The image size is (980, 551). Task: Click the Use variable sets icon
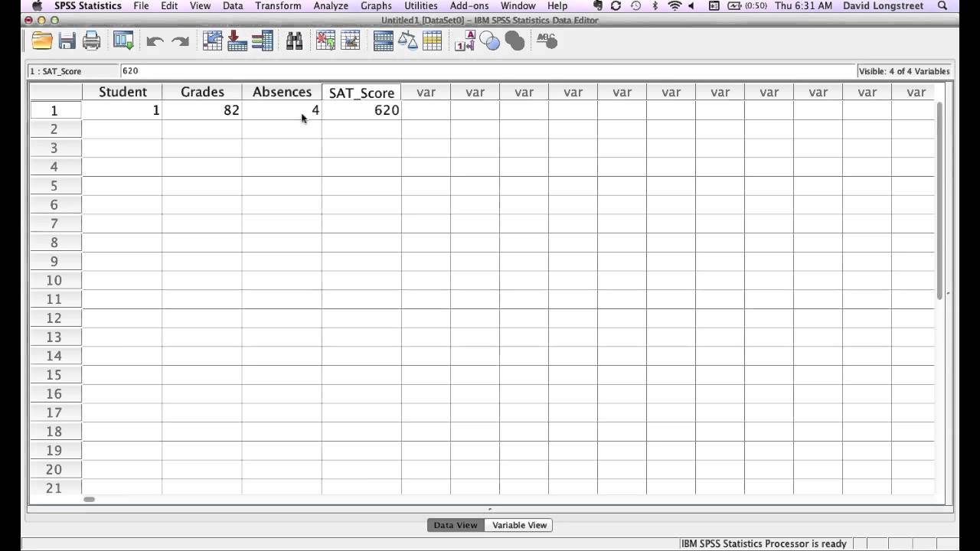pyautogui.click(x=490, y=42)
